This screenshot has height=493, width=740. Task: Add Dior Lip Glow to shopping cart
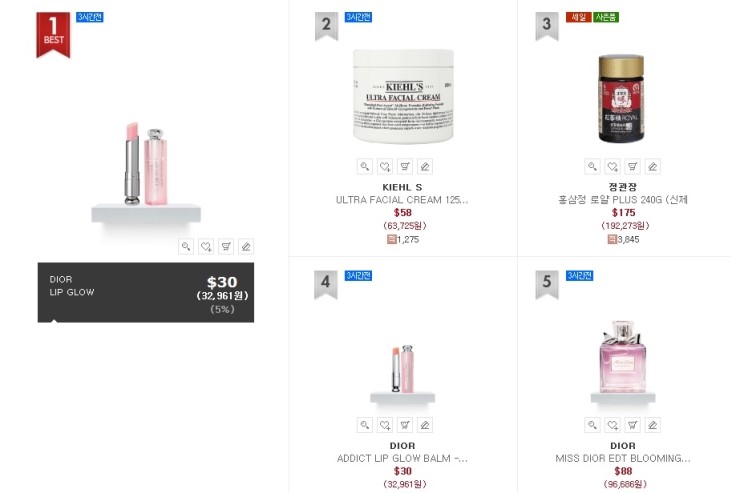tap(226, 246)
